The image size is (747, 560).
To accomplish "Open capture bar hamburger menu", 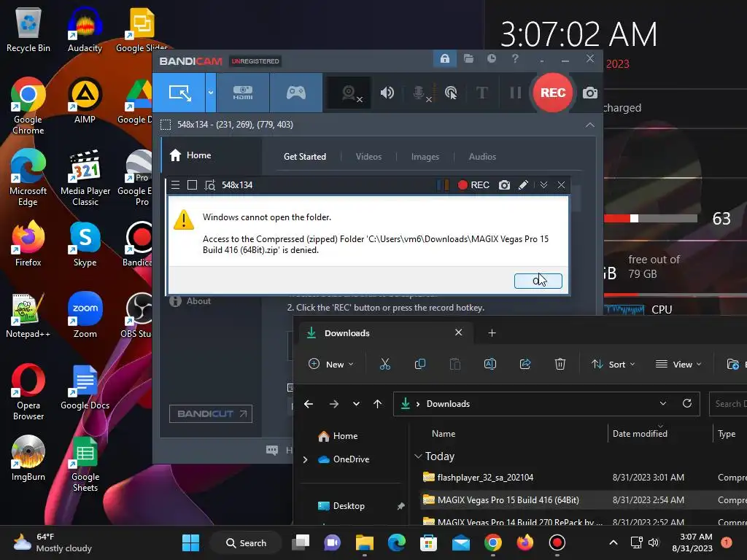I will pos(175,184).
